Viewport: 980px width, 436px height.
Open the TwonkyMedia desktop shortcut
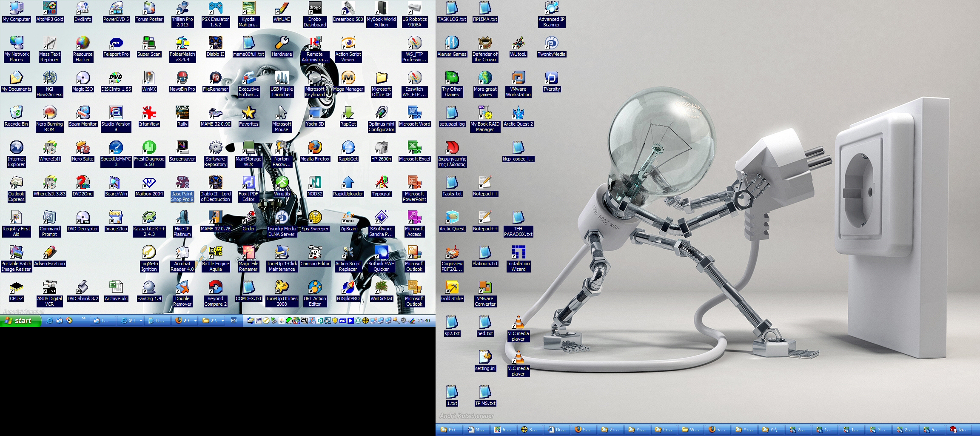coord(551,47)
